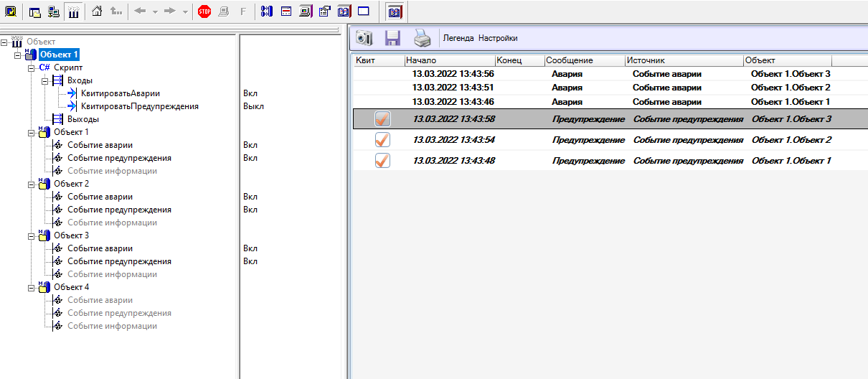
Task: Click the yellow monitor icon in toolbar
Action: tap(11, 11)
